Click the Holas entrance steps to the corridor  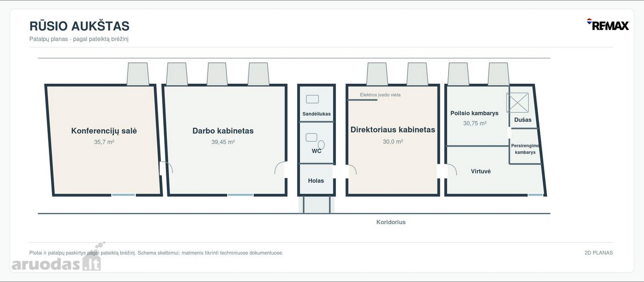click(317, 205)
